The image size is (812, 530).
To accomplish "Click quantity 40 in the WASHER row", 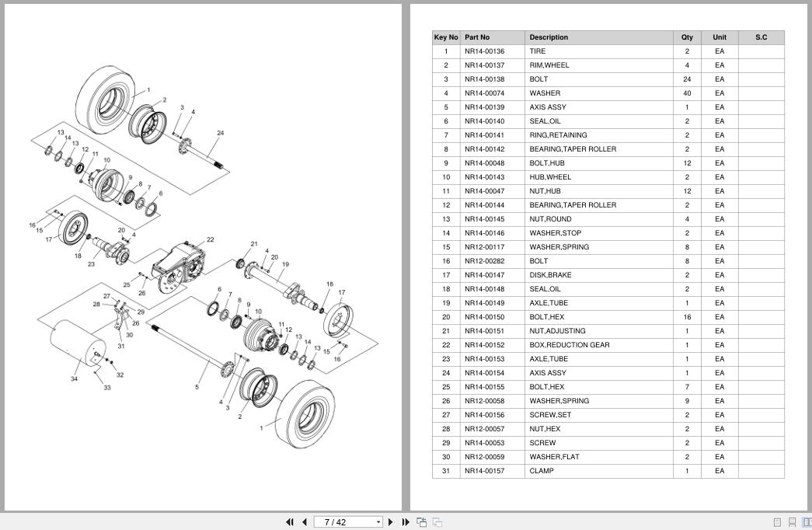I will coord(687,93).
